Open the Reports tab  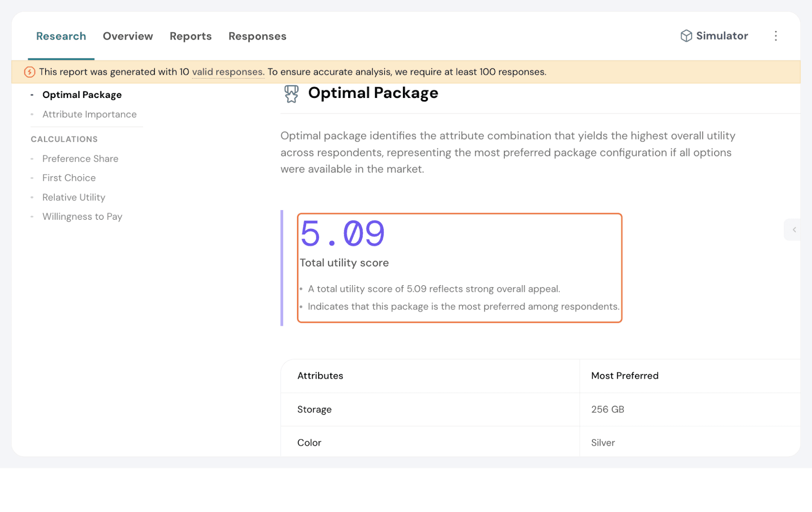[190, 37]
